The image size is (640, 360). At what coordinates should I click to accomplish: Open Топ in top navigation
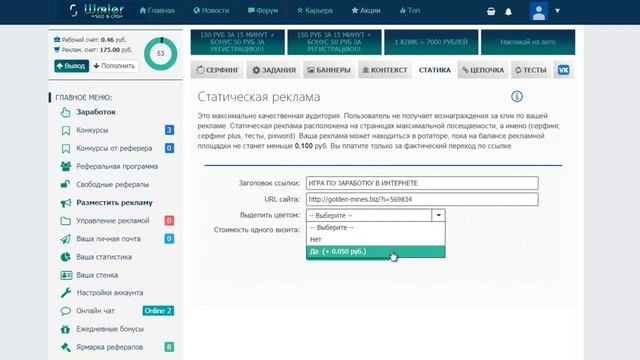pyautogui.click(x=410, y=11)
